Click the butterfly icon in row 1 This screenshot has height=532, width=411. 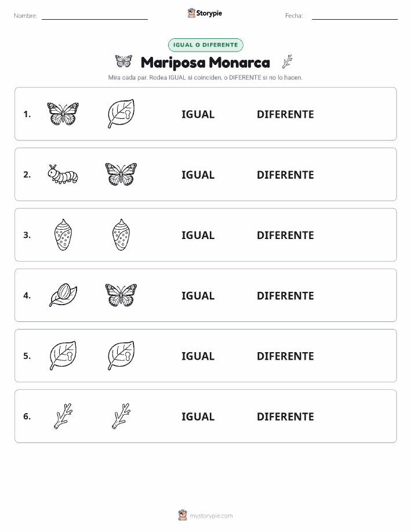pyautogui.click(x=63, y=114)
